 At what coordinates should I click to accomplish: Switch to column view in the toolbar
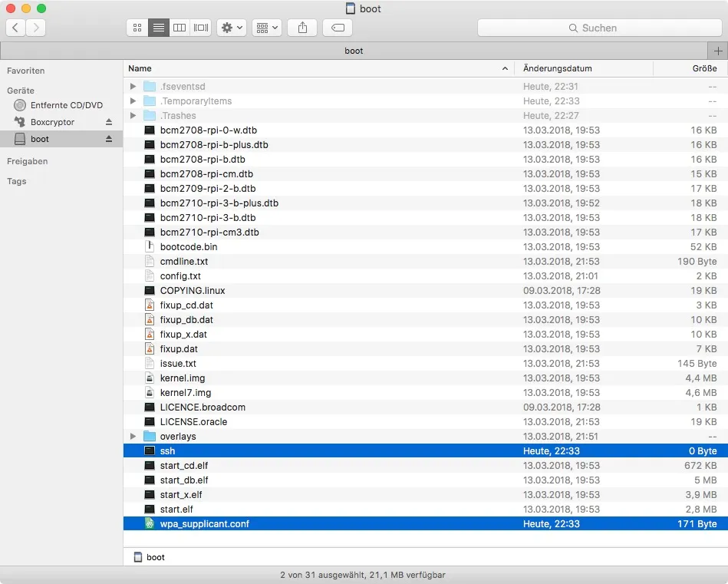click(x=179, y=28)
